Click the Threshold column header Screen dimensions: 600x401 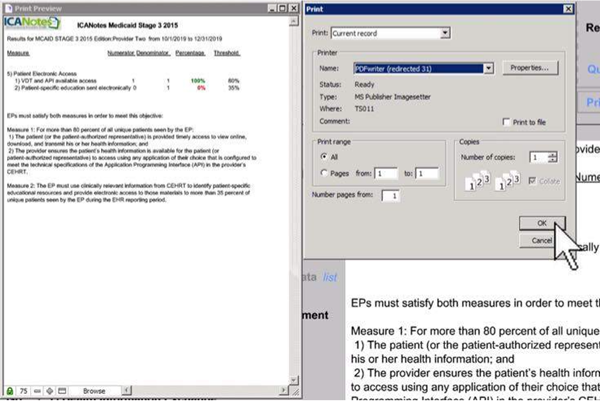click(227, 53)
